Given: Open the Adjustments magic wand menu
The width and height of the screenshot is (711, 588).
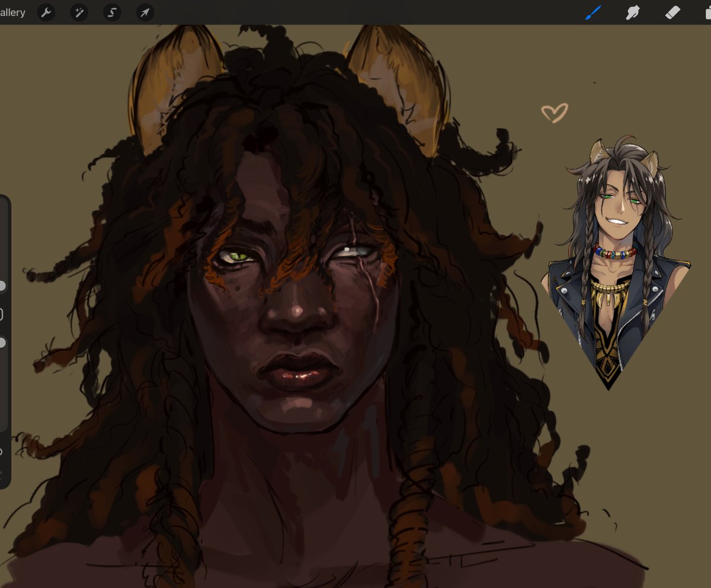Looking at the screenshot, I should tap(79, 12).
